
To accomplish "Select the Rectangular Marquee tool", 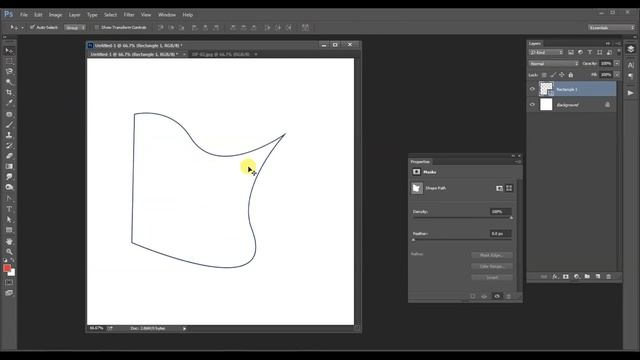I will pos(9,61).
